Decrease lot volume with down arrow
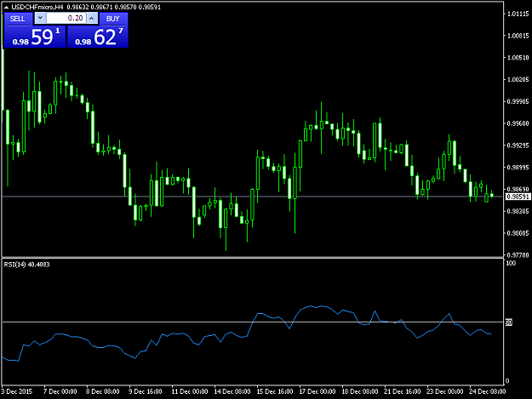The width and height of the screenshot is (532, 399). [40, 18]
